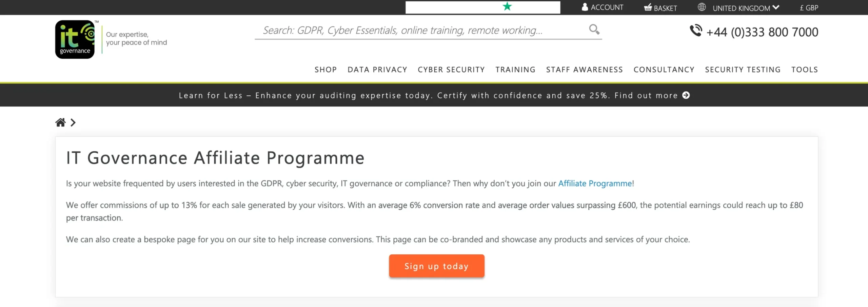Click the phone handset icon
This screenshot has width=868, height=307.
pos(696,31)
